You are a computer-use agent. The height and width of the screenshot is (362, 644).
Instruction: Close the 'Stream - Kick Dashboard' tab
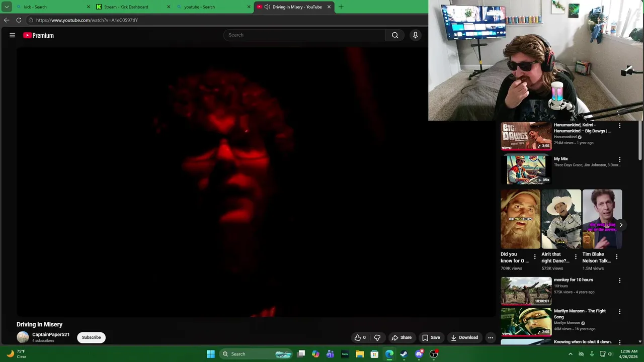coord(169,7)
